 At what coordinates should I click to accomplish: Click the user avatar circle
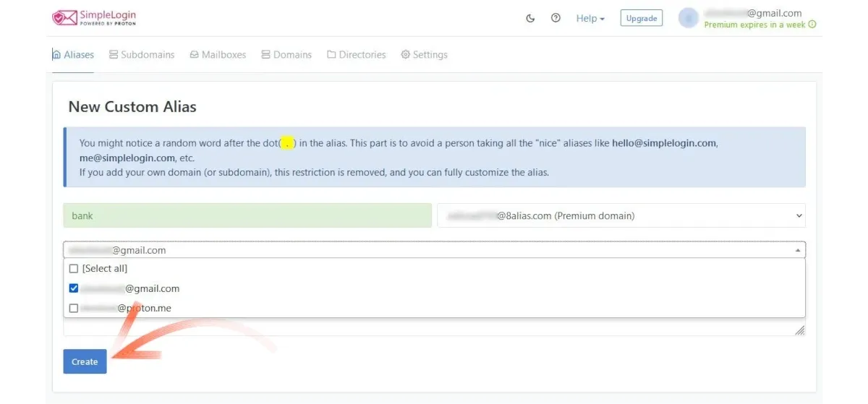point(688,19)
